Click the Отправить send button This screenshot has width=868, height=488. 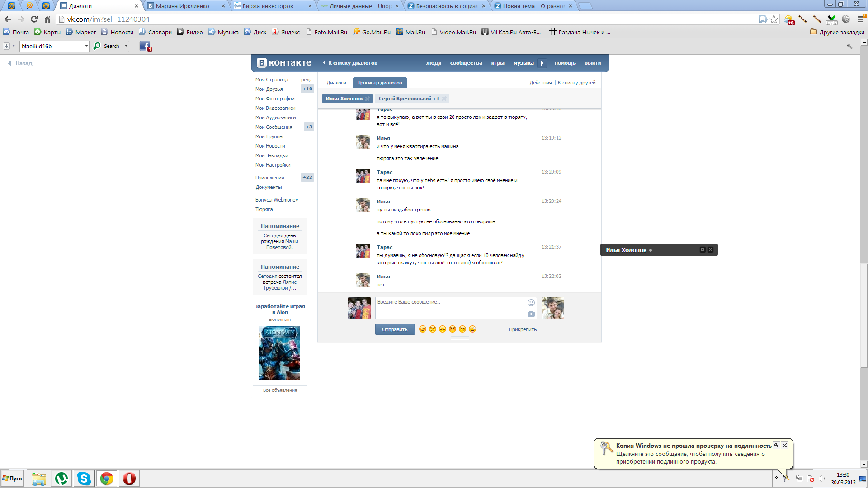tap(395, 329)
